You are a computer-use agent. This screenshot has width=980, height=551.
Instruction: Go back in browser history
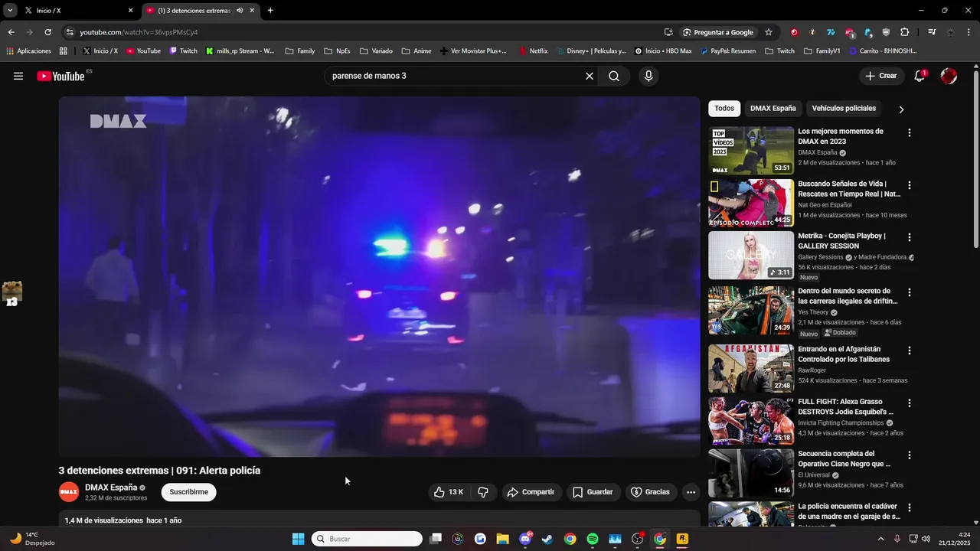point(11,32)
